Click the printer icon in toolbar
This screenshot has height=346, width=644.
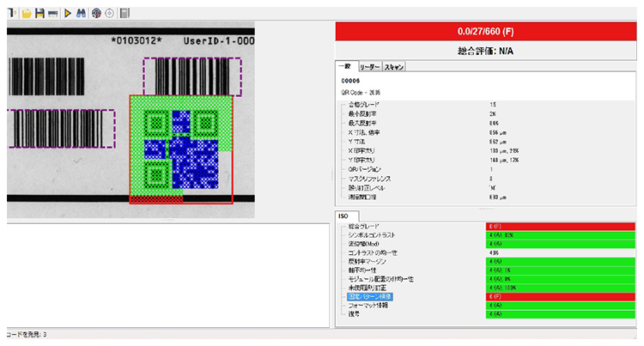52,14
